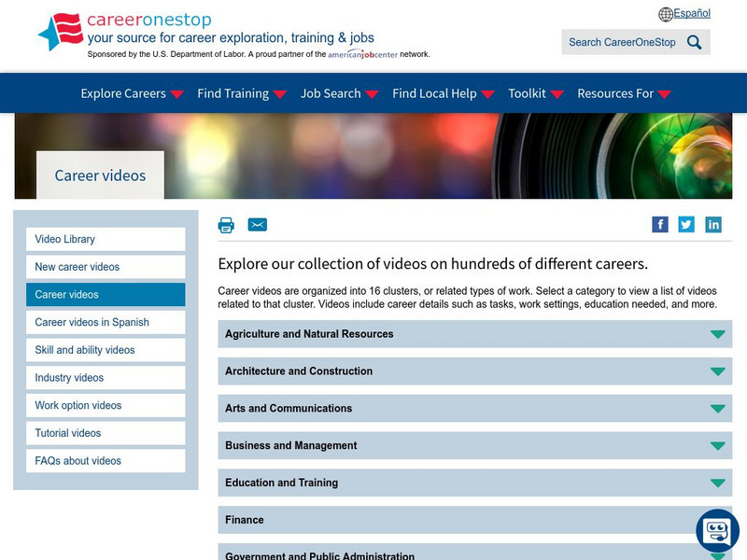Click the Search CareerOneStop input field
The image size is (747, 560).
pos(622,42)
